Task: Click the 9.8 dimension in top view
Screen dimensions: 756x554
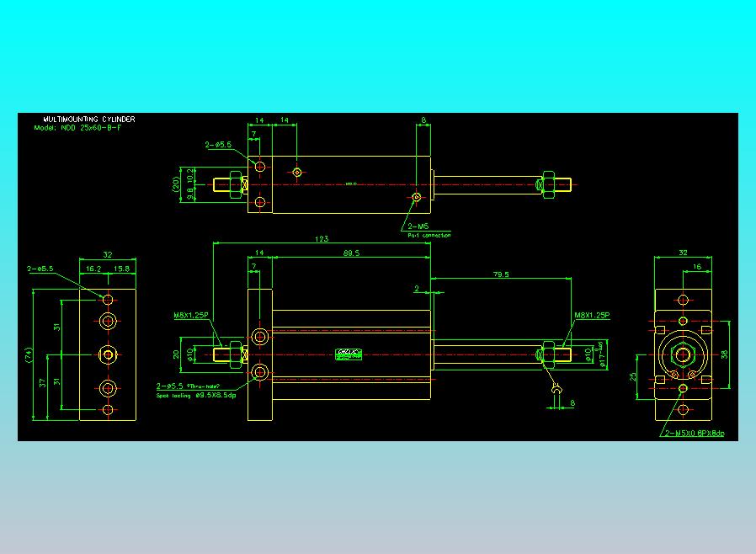Action: pyautogui.click(x=190, y=193)
